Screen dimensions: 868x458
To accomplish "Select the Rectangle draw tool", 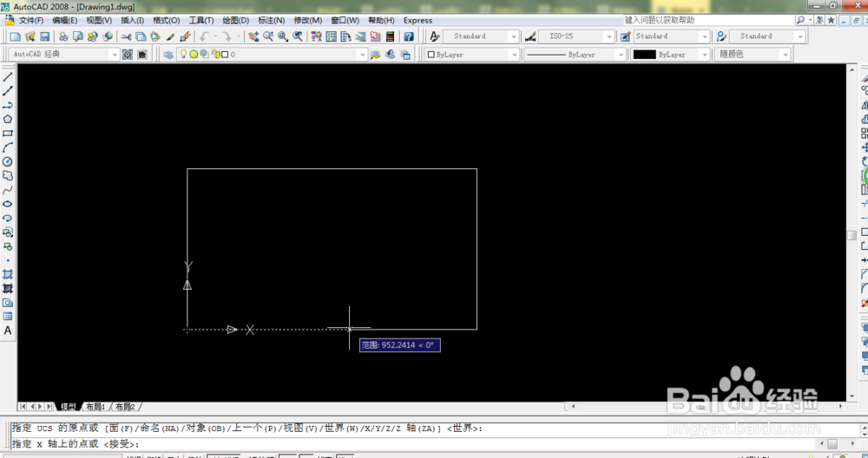I will point(8,134).
